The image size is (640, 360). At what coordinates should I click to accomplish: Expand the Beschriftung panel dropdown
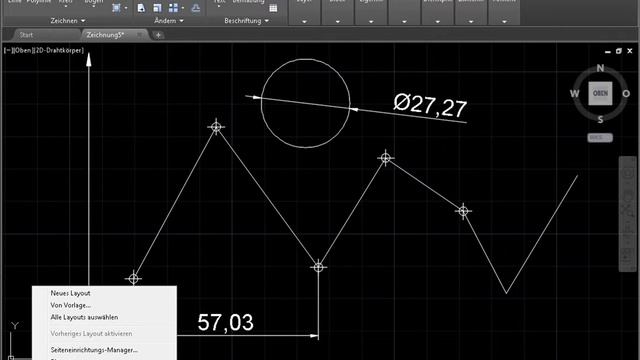[x=247, y=20]
